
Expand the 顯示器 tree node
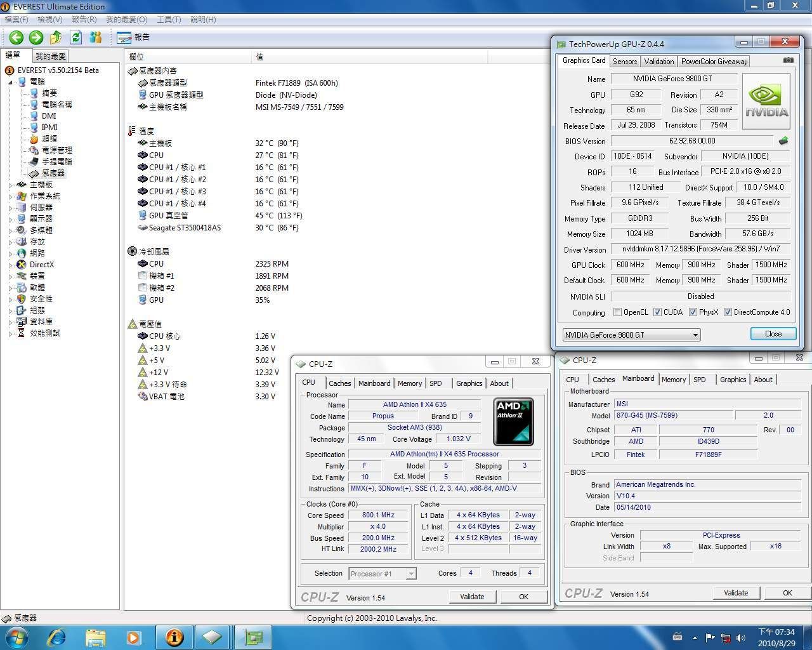click(x=11, y=219)
